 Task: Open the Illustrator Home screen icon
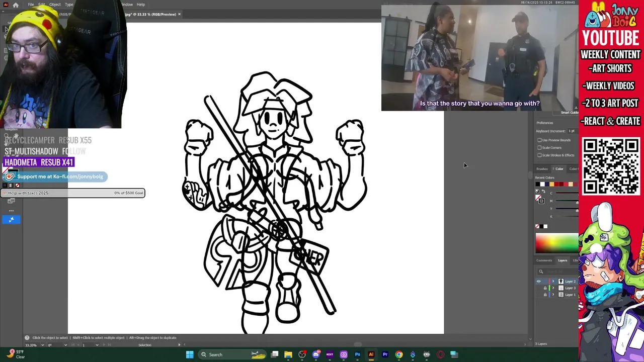16,5
